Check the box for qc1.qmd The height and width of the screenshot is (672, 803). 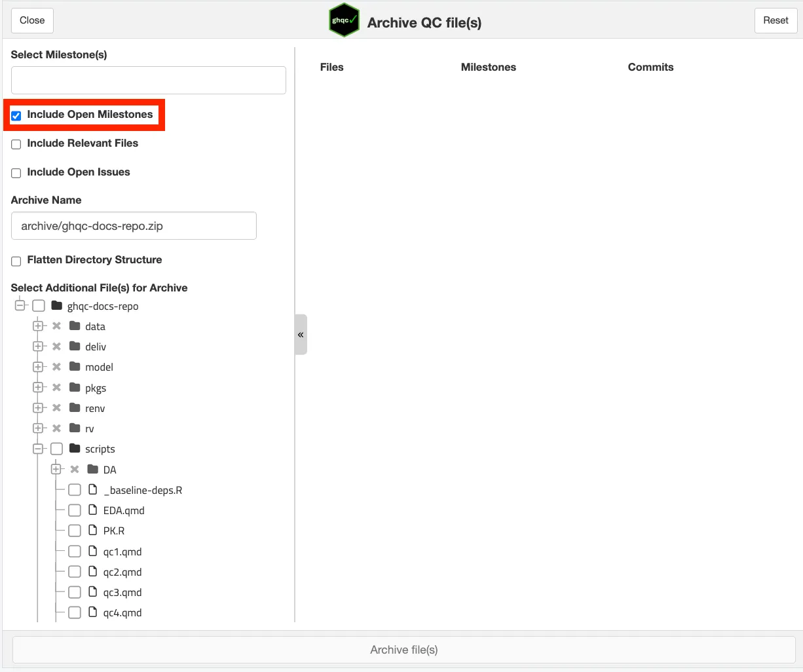tap(75, 551)
